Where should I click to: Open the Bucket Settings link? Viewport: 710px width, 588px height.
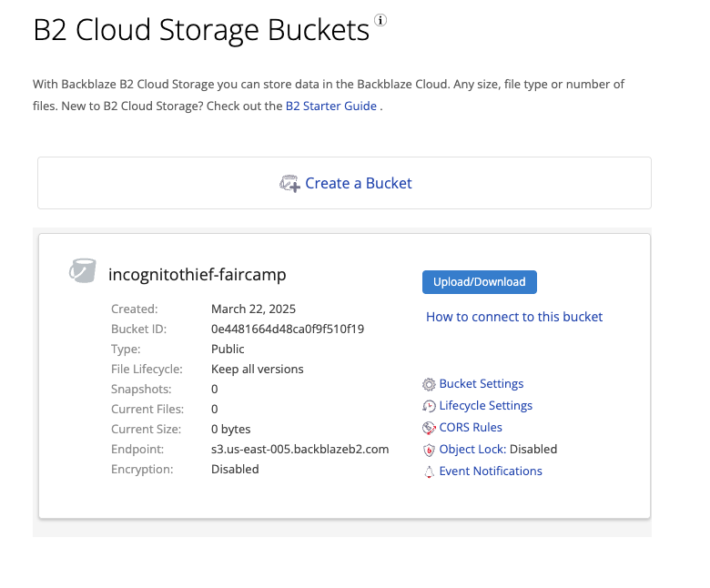click(482, 384)
